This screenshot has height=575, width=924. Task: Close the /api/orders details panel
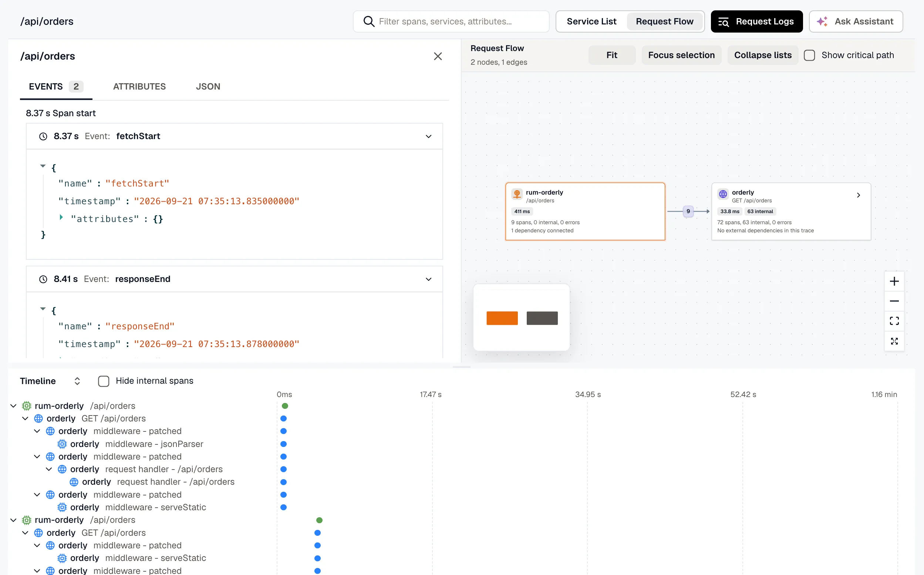tap(438, 56)
